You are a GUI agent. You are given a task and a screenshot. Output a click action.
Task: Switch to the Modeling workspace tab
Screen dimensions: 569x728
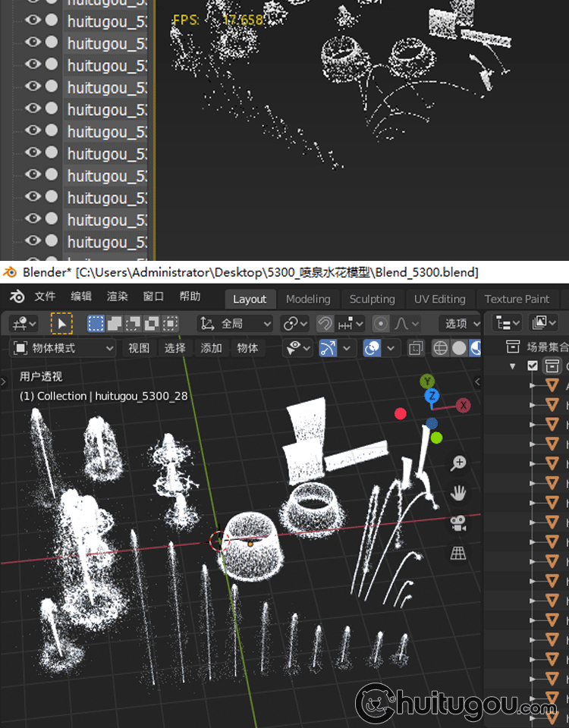(x=308, y=300)
